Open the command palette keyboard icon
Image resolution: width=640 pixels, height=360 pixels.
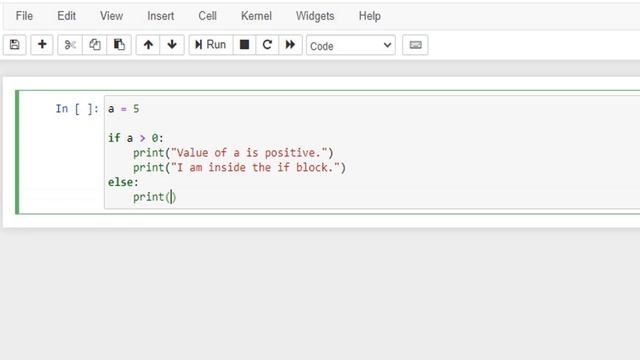(415, 44)
